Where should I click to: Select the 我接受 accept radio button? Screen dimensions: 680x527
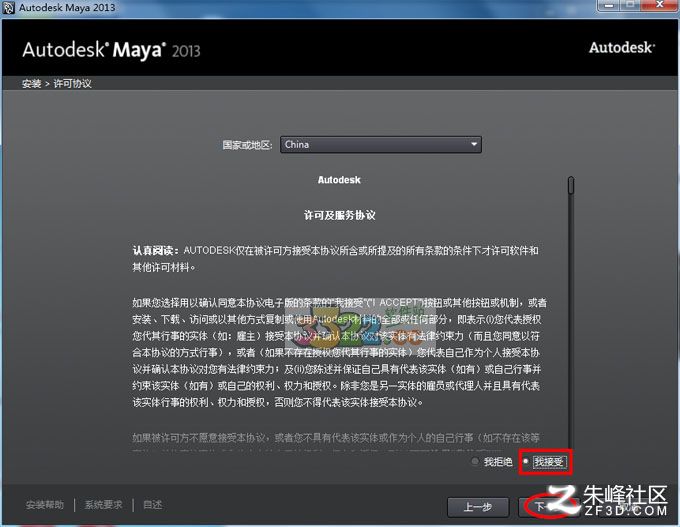(526, 462)
